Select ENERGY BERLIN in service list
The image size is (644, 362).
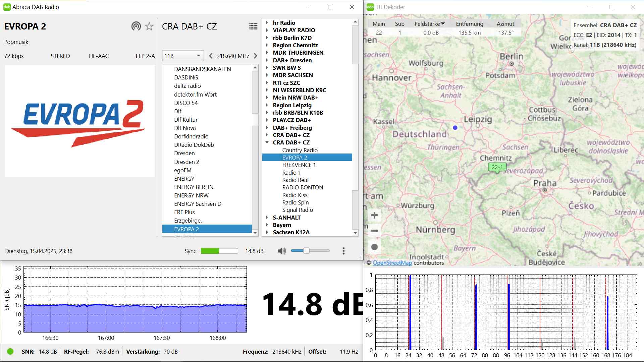tap(194, 187)
